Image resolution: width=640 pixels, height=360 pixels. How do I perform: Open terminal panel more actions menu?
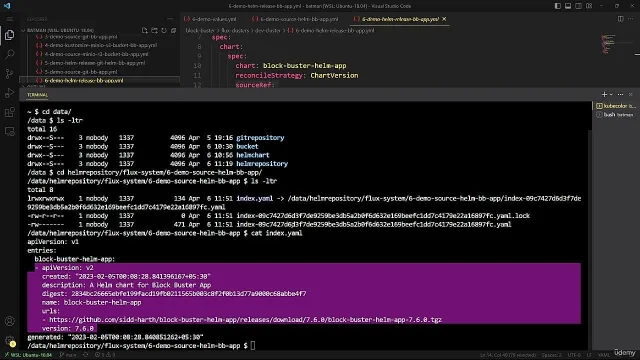coord(620,94)
